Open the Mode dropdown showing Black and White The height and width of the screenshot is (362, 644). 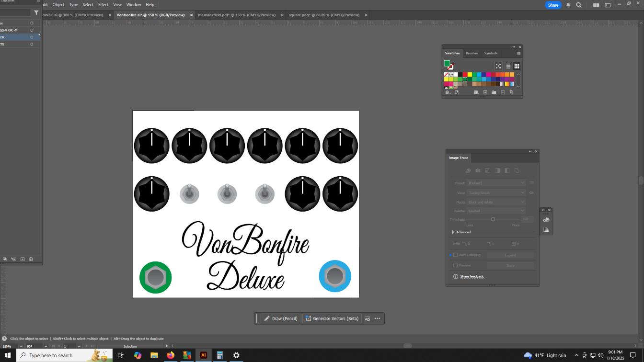[496, 202]
